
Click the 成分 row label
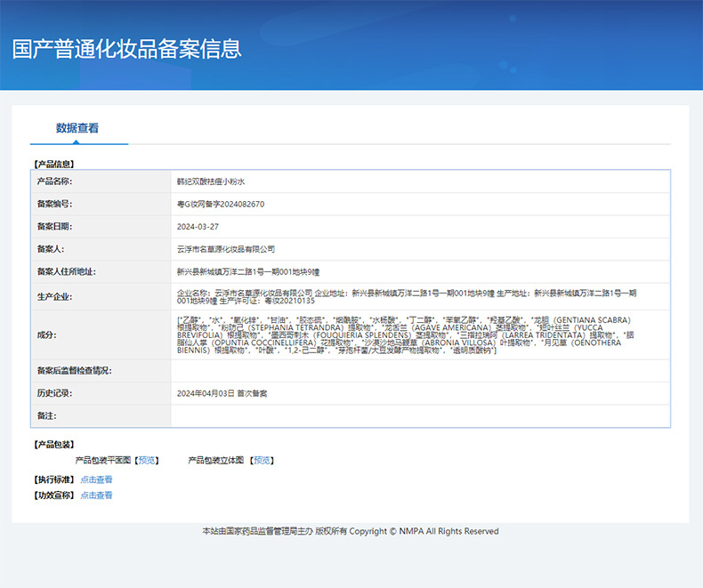pyautogui.click(x=46, y=334)
